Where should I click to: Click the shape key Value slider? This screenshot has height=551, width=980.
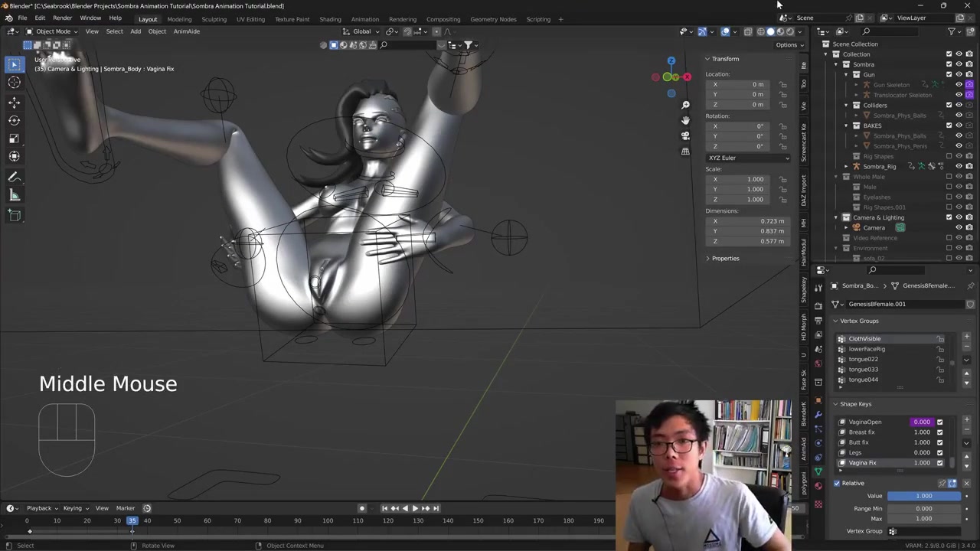coord(923,496)
